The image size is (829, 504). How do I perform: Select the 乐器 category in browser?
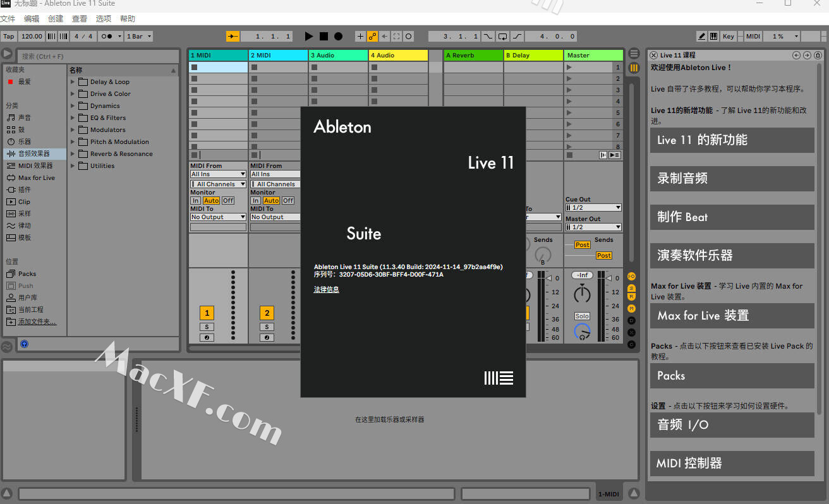34,141
